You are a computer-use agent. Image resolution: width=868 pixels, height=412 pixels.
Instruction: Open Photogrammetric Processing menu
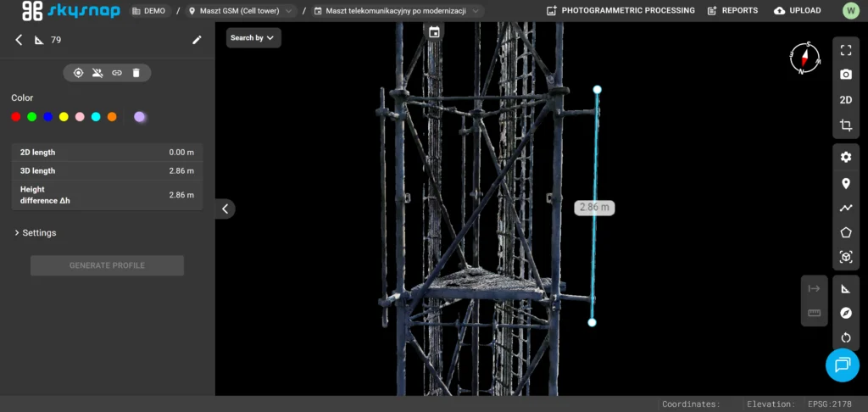coord(620,10)
